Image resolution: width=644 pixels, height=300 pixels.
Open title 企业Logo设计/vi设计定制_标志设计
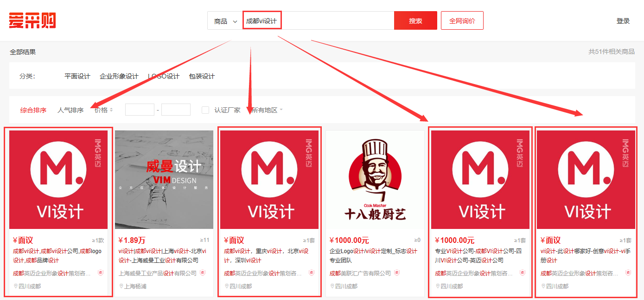[373, 256]
